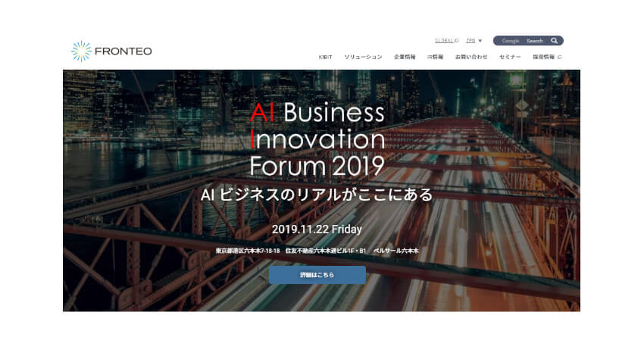Image resolution: width=644 pixels, height=356 pixels.
Task: Open the お問い合わせ menu item
Action: pos(471,57)
